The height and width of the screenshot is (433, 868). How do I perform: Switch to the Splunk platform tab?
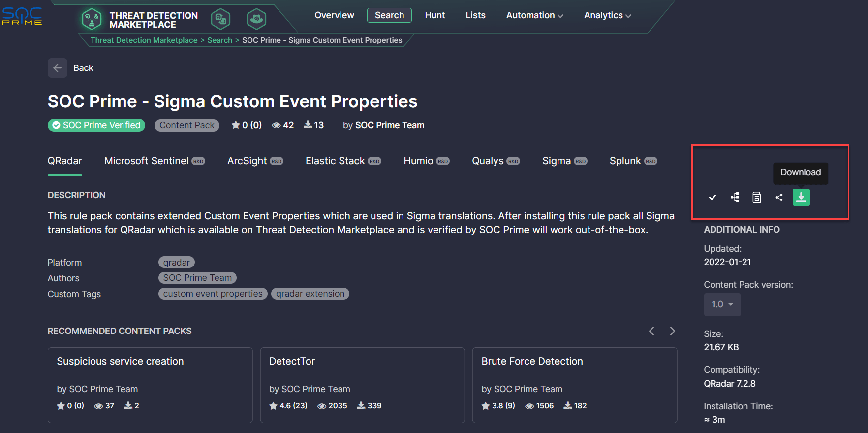tap(625, 161)
